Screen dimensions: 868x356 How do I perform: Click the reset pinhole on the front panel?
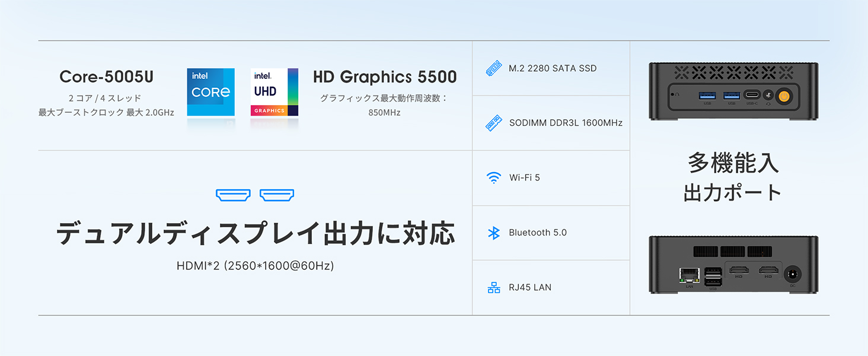(672, 94)
